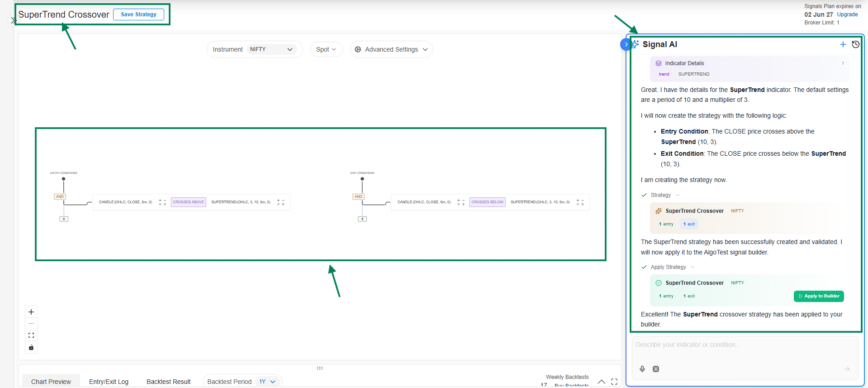Click the chip icon beside the microphone

coord(656,369)
